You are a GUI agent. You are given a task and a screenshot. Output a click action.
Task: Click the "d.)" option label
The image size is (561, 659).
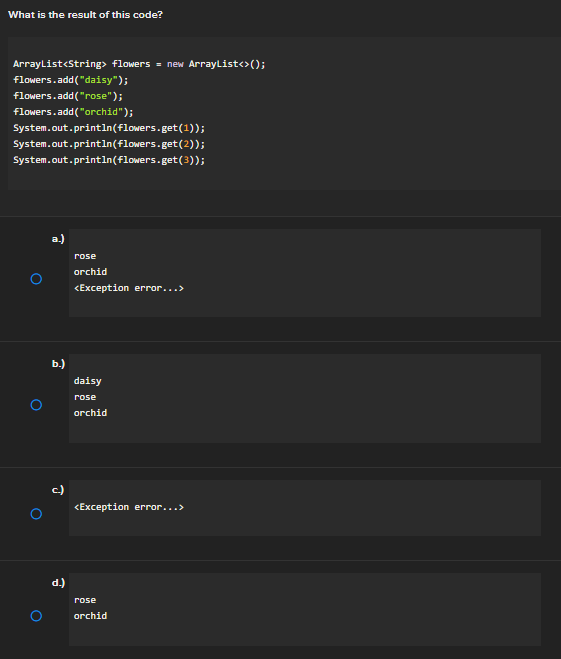pyautogui.click(x=58, y=583)
